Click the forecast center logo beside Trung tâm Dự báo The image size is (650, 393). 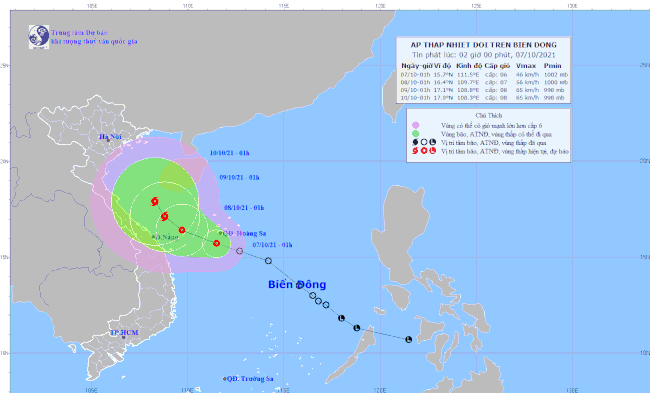39,36
